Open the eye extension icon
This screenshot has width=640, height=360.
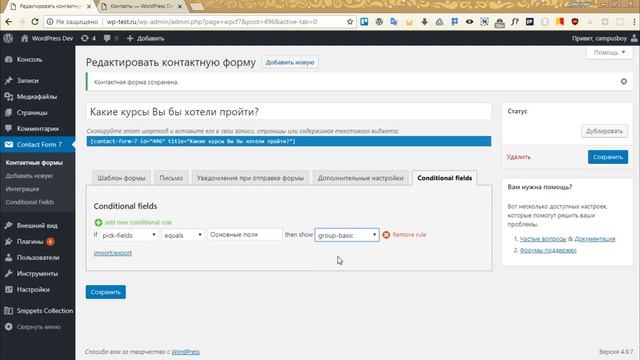(x=469, y=22)
